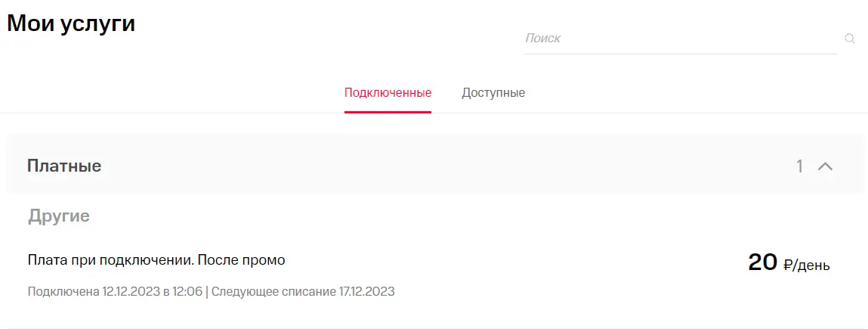
Task: Click the Мои услуги page title
Action: pos(71,23)
